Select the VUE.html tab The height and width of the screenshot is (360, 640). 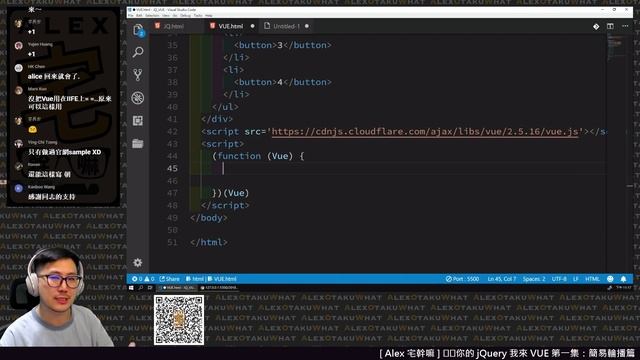coord(231,26)
